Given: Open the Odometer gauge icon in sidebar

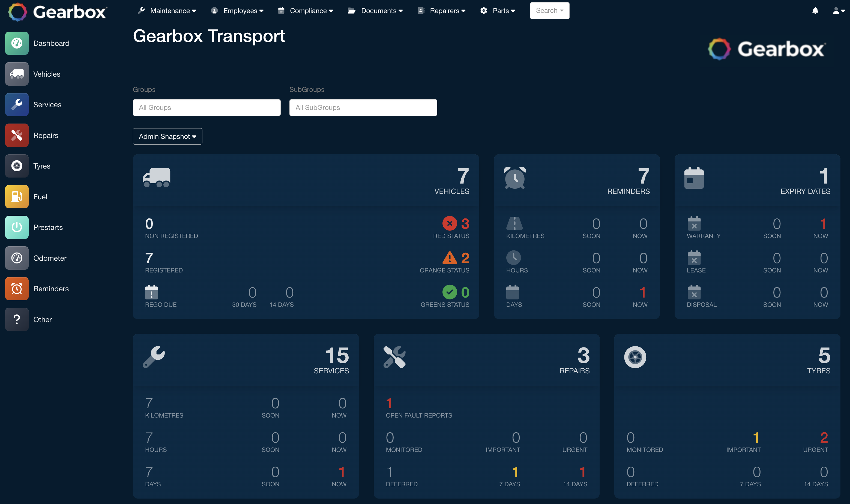Looking at the screenshot, I should coord(17,258).
